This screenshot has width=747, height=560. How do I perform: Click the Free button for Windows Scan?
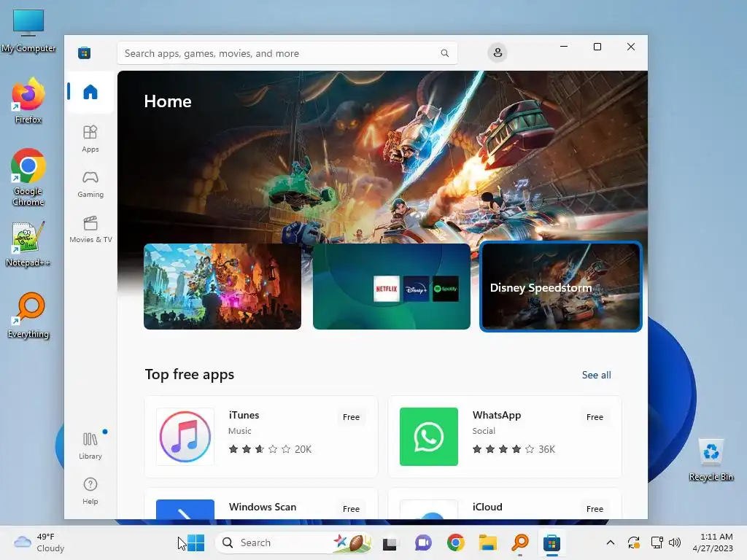tap(351, 509)
